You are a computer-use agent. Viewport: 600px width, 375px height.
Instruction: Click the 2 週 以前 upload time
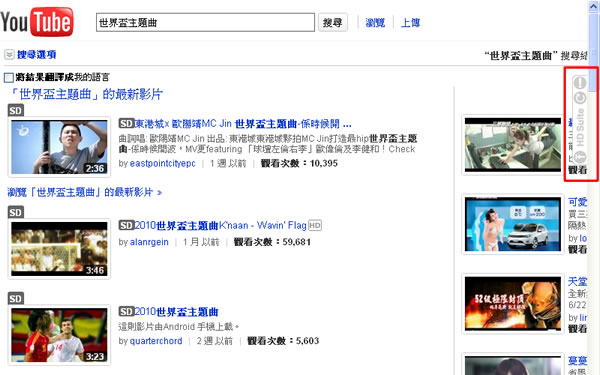(x=215, y=341)
